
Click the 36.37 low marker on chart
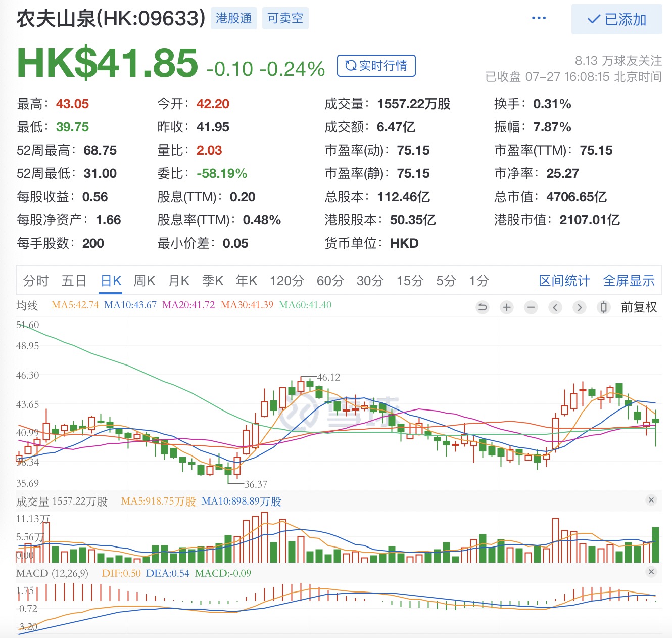coord(256,484)
